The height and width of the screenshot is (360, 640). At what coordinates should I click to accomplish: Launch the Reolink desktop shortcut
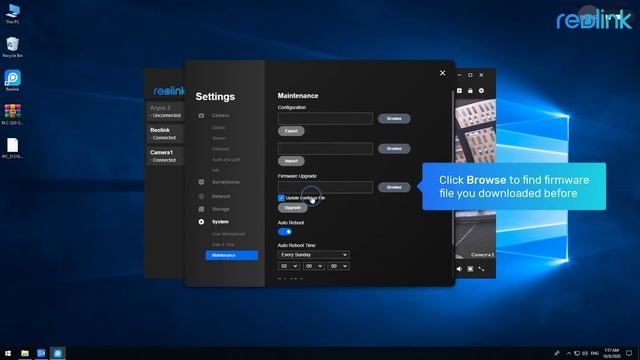13,80
